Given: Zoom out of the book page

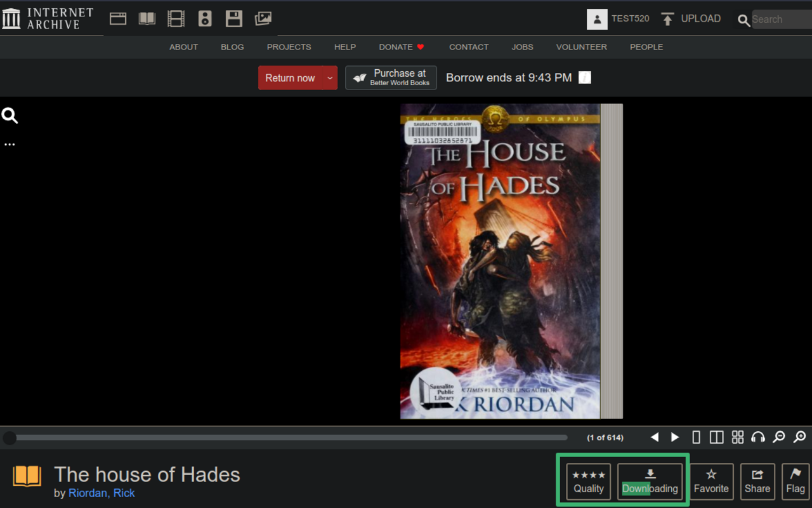Looking at the screenshot, I should [x=779, y=437].
